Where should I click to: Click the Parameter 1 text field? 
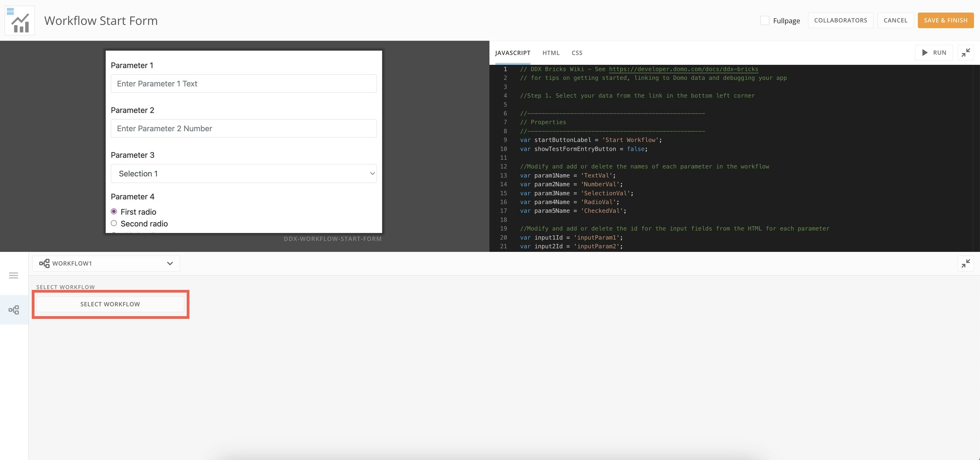point(243,83)
